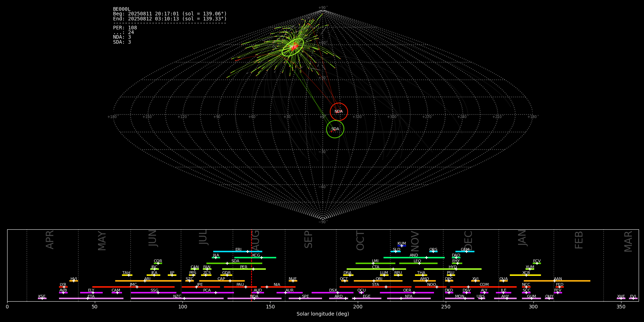Click the SPE shower label
Viewport: 644px width, 322px height.
pos(305,297)
